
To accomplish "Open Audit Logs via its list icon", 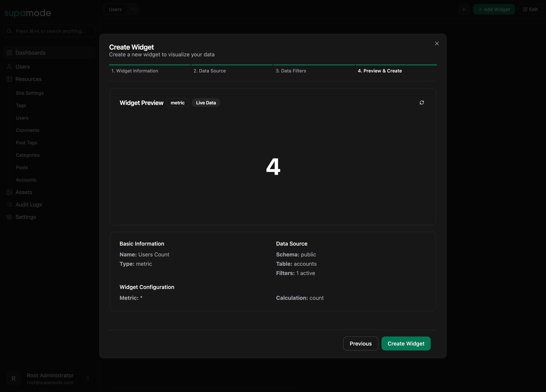I will click(9, 205).
